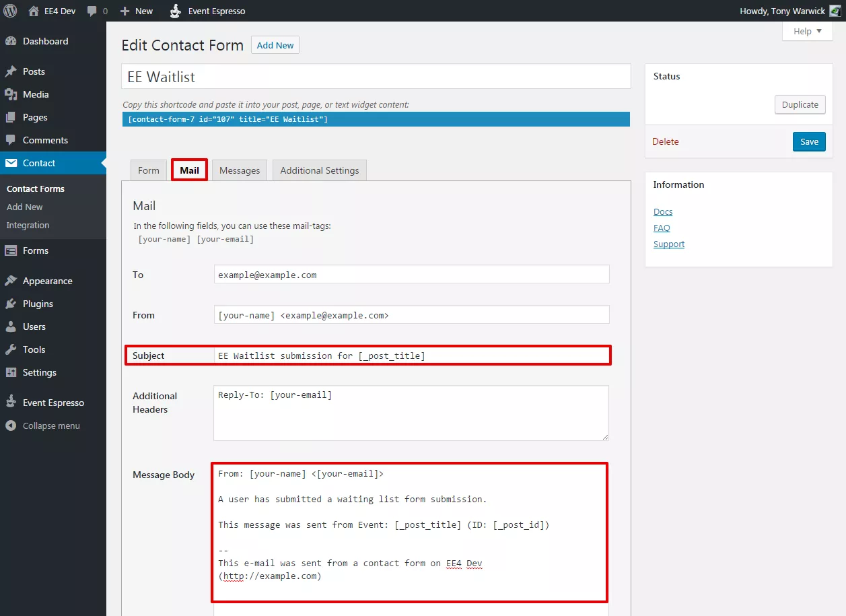Viewport: 846px width, 616px height.
Task: Click the Appearance paintbrush icon
Action: pyautogui.click(x=11, y=281)
